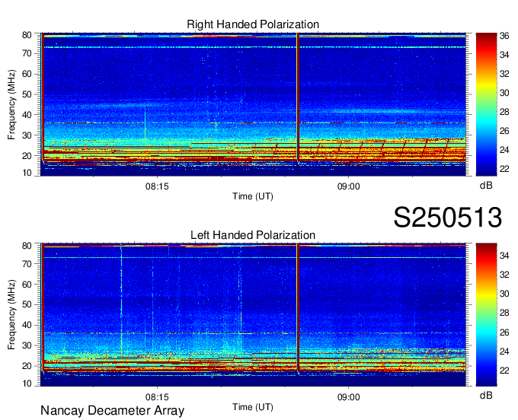This screenshot has width=518, height=420.
Task: Click the 30 value on the Right Handed color scale
Action: click(504, 93)
